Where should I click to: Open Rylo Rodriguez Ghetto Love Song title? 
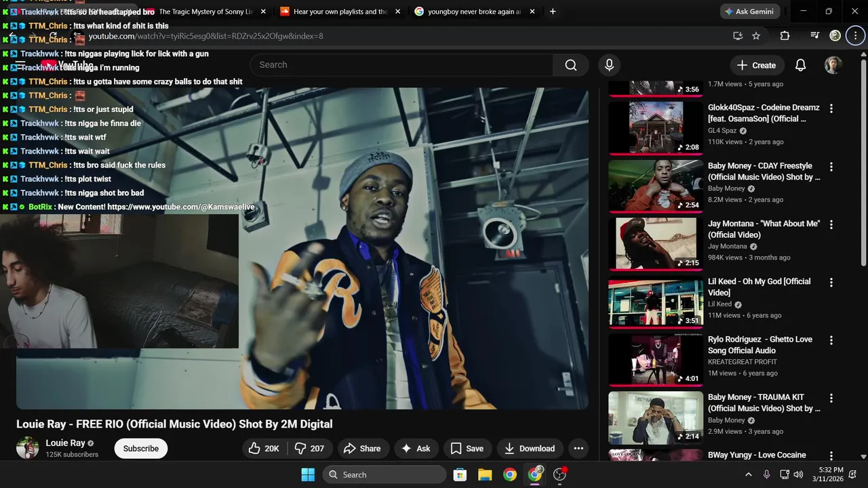[759, 345]
